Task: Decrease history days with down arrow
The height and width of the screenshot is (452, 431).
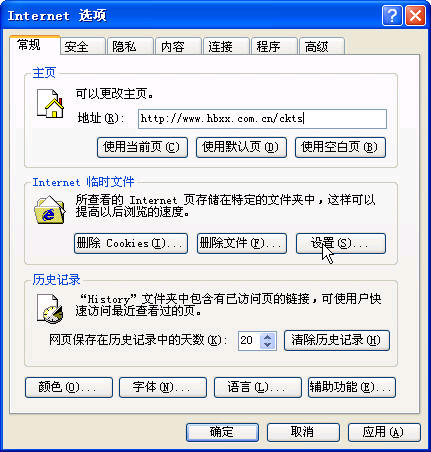Action: [x=268, y=344]
